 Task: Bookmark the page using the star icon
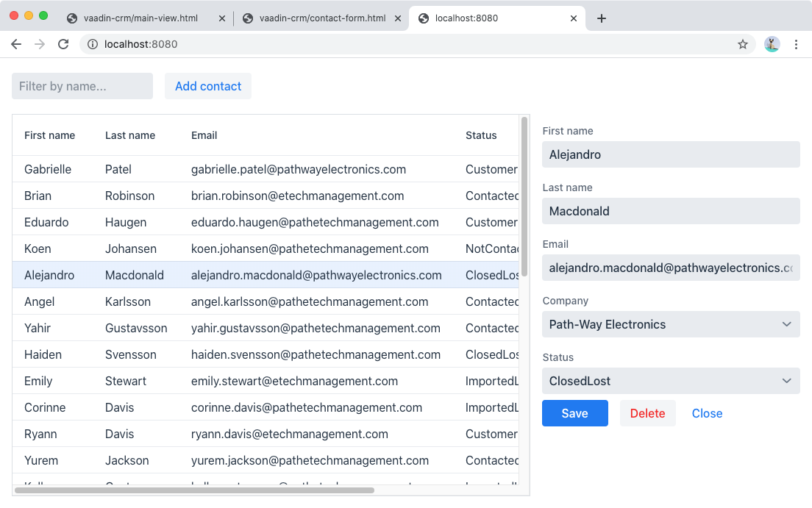[x=743, y=44]
